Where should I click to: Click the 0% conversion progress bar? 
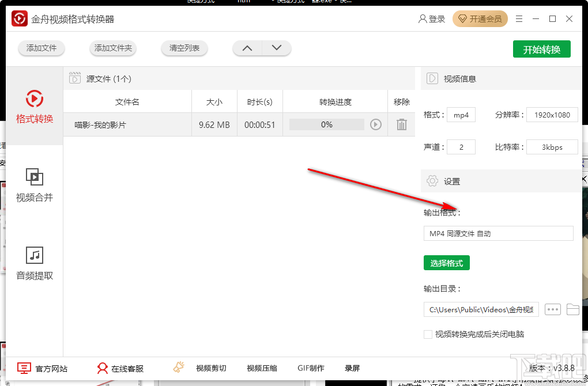tap(326, 124)
